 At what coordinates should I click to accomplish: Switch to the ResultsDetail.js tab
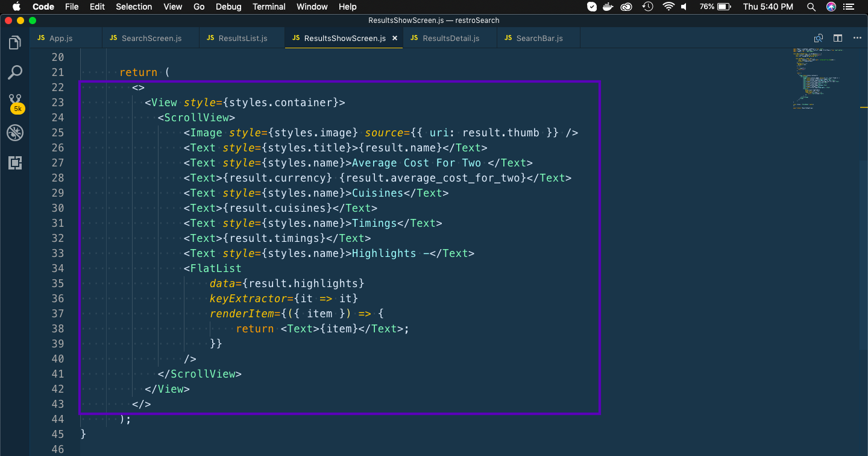pos(451,38)
